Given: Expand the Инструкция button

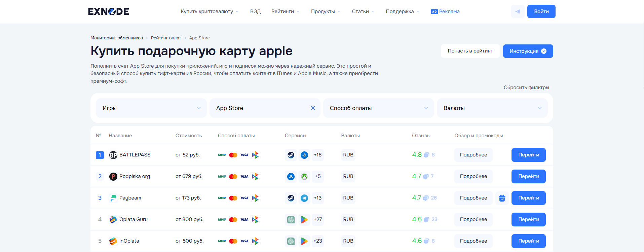Looking at the screenshot, I should pyautogui.click(x=528, y=51).
